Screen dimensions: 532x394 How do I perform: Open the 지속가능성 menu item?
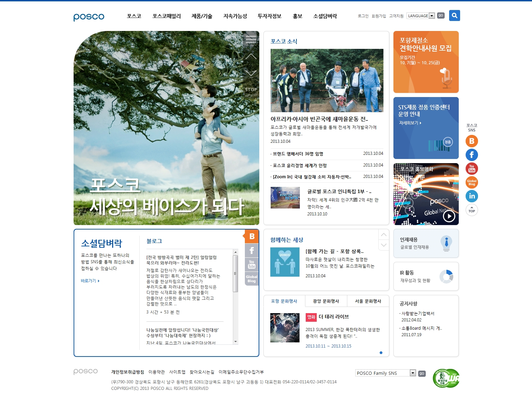pyautogui.click(x=235, y=16)
